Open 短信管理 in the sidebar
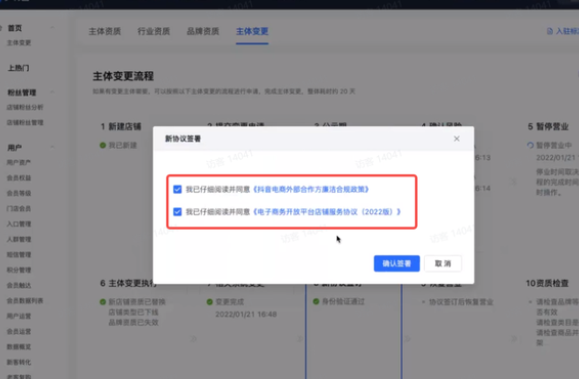This screenshot has width=579, height=379. [19, 255]
